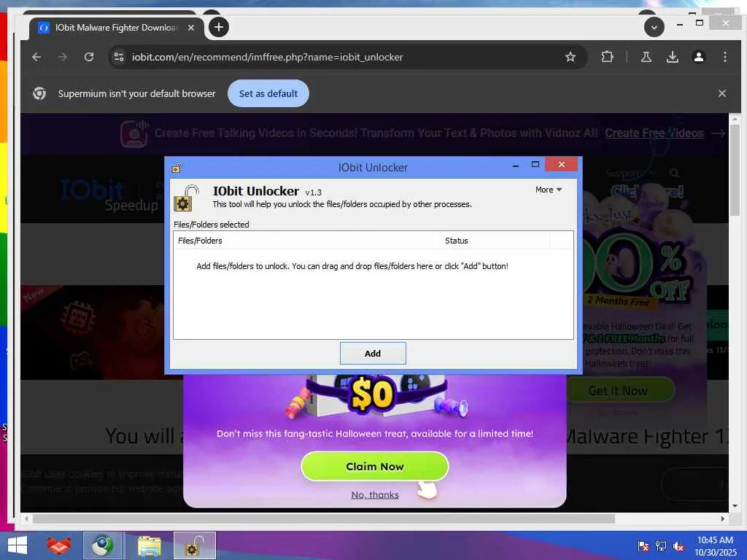
Task: Go back in the browser
Action: pyautogui.click(x=36, y=57)
